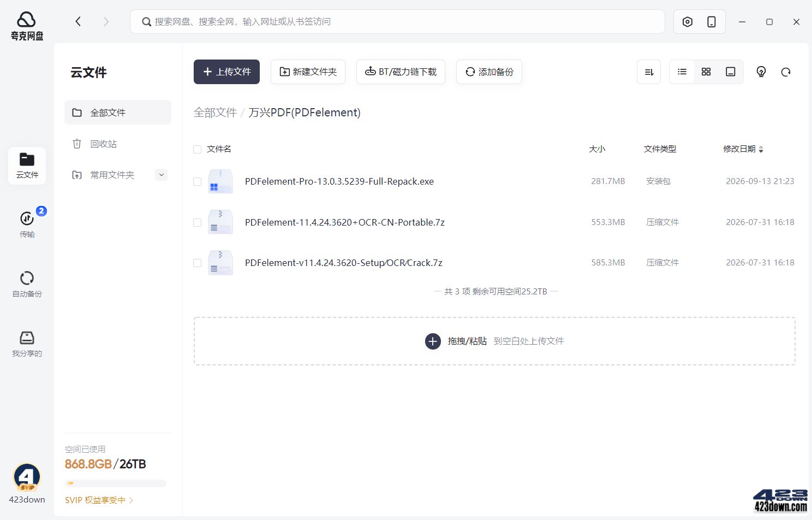Click the exe installer file icon
The image size is (812, 520).
(x=220, y=181)
